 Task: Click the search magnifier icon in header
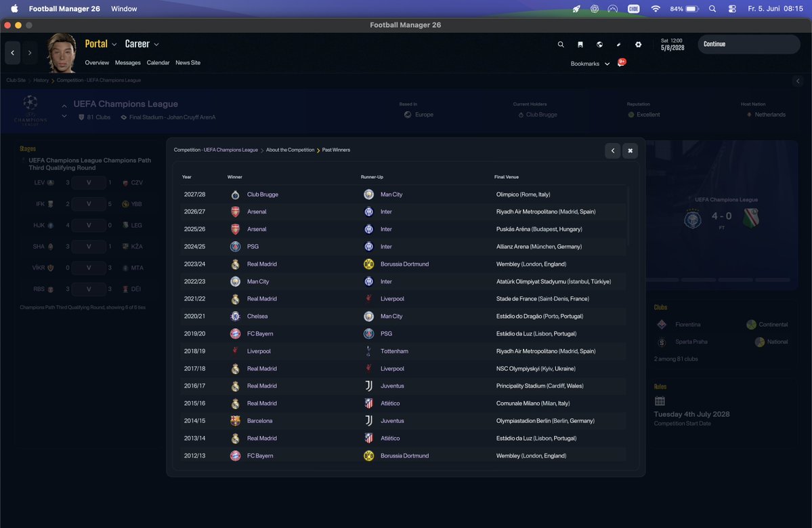click(x=560, y=45)
